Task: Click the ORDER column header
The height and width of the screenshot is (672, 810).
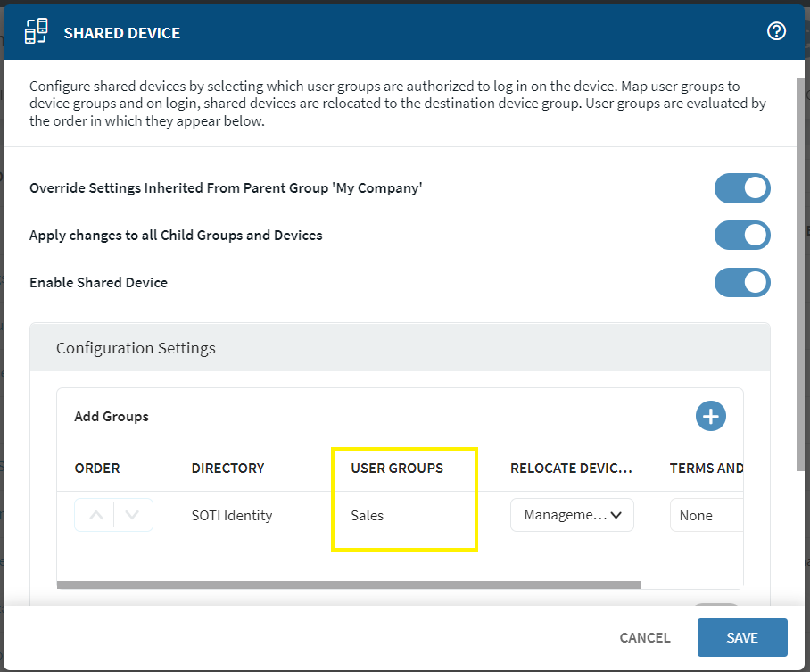Action: pyautogui.click(x=97, y=468)
